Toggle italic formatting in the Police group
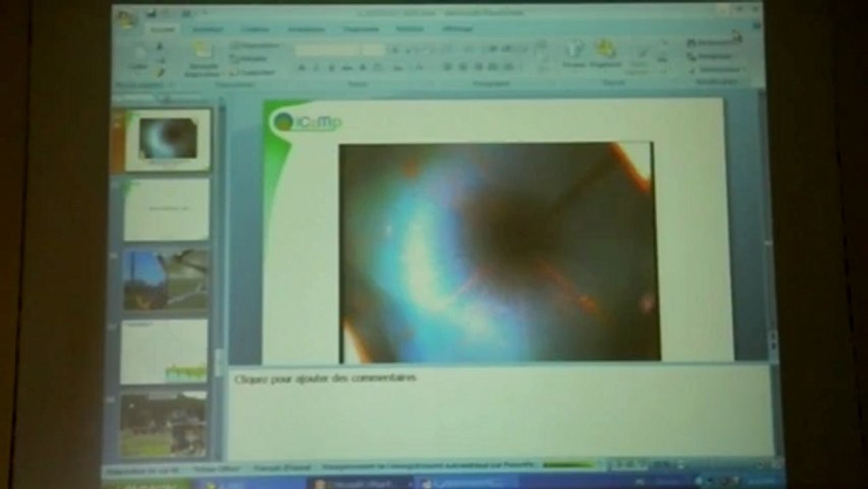This screenshot has width=868, height=489. coord(317,67)
